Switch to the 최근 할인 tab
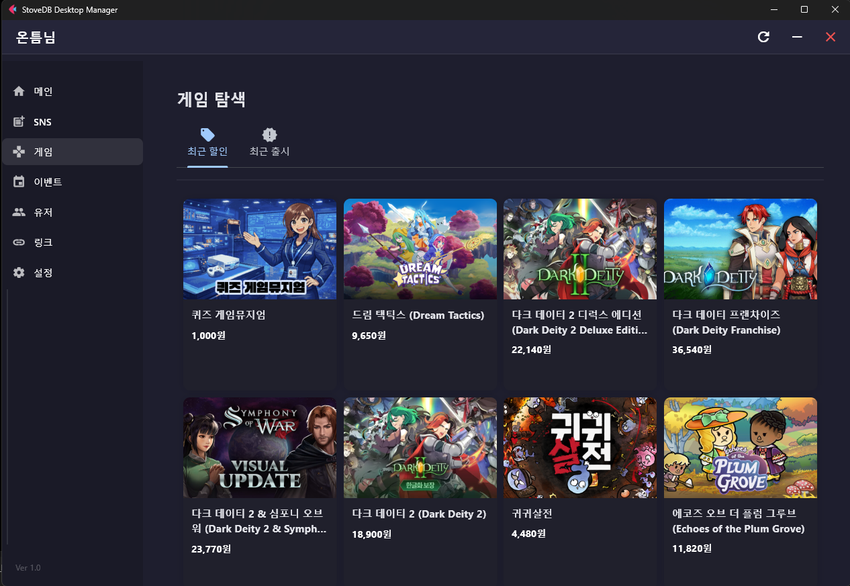The image size is (850, 586). tap(207, 143)
